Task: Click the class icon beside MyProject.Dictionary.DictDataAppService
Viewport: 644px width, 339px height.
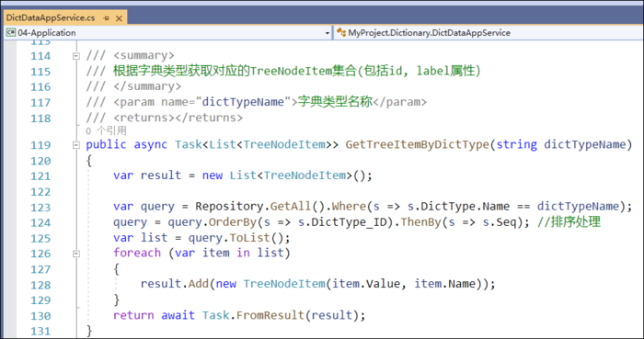Action: click(341, 33)
